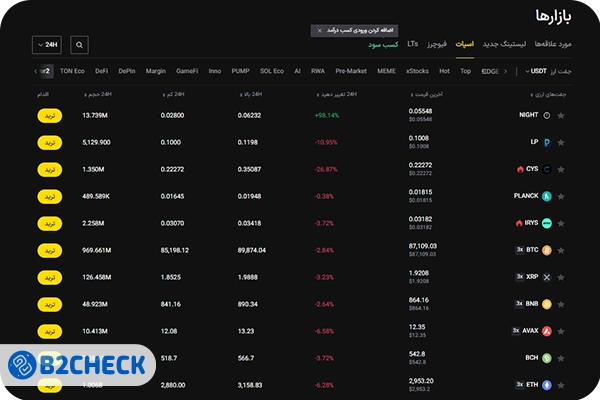
Task: Close the earn-income tooltip banner
Action: point(320,31)
